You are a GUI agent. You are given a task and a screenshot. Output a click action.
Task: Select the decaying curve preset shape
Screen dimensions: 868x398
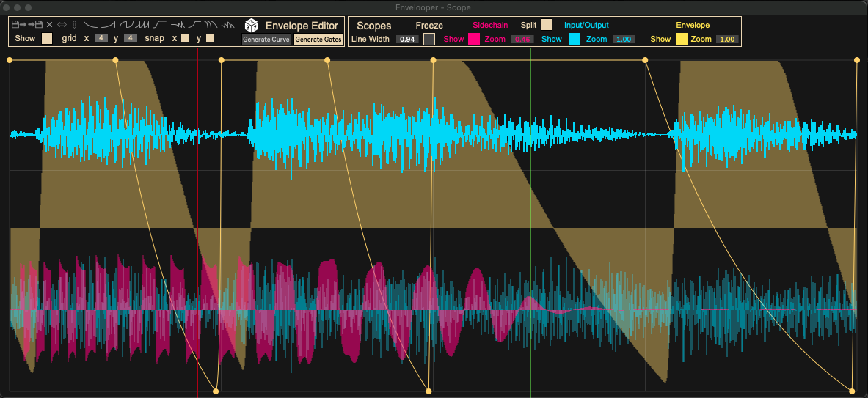click(90, 25)
